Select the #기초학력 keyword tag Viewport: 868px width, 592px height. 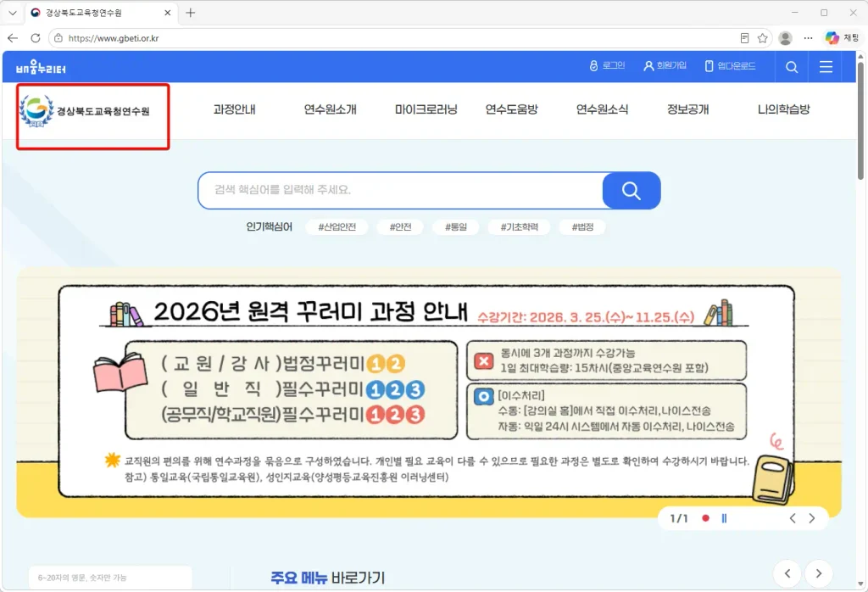coord(520,227)
